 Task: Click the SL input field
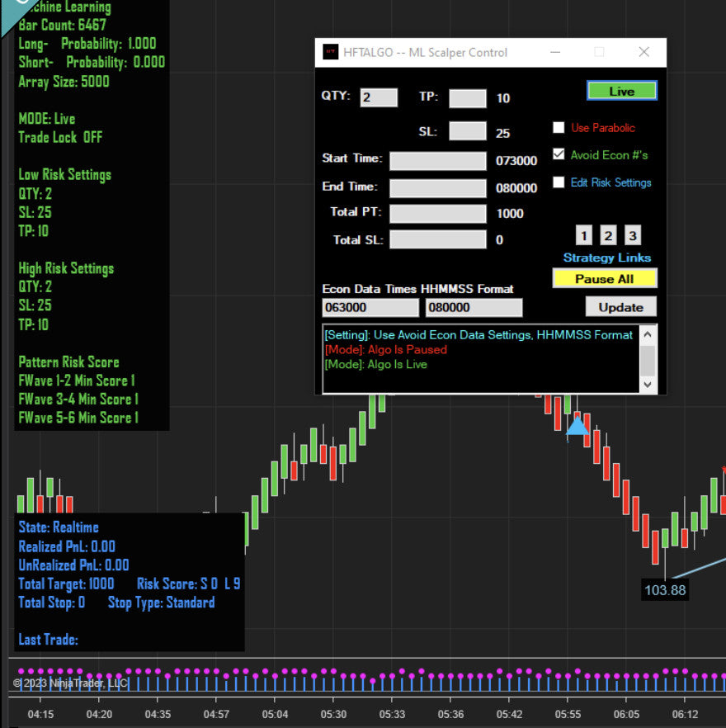tap(468, 131)
